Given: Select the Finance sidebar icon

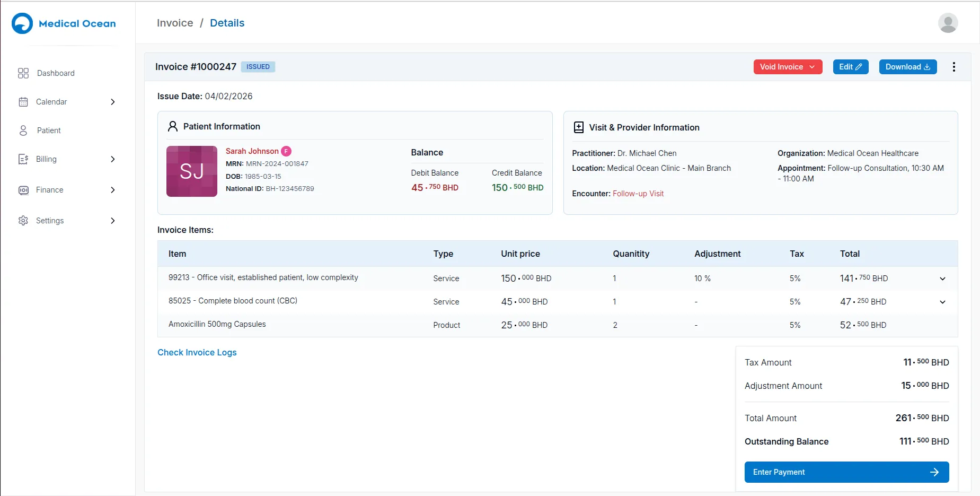Looking at the screenshot, I should tap(23, 190).
